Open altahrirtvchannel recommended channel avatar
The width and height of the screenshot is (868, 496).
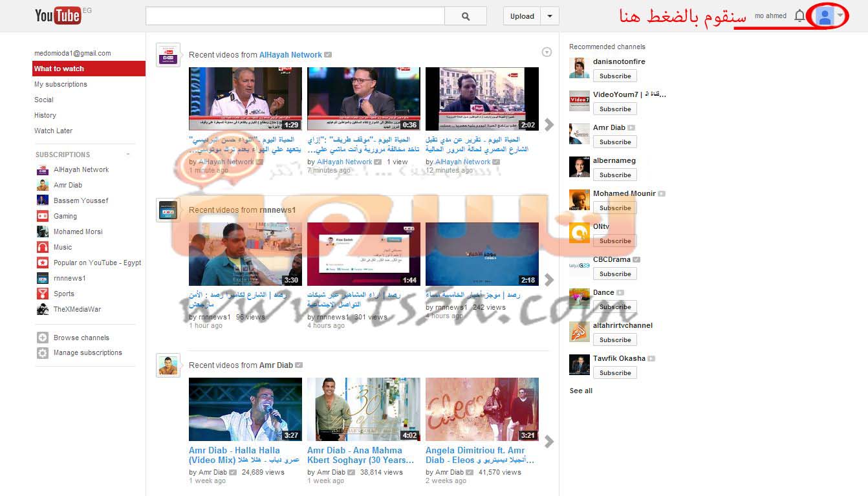(580, 332)
